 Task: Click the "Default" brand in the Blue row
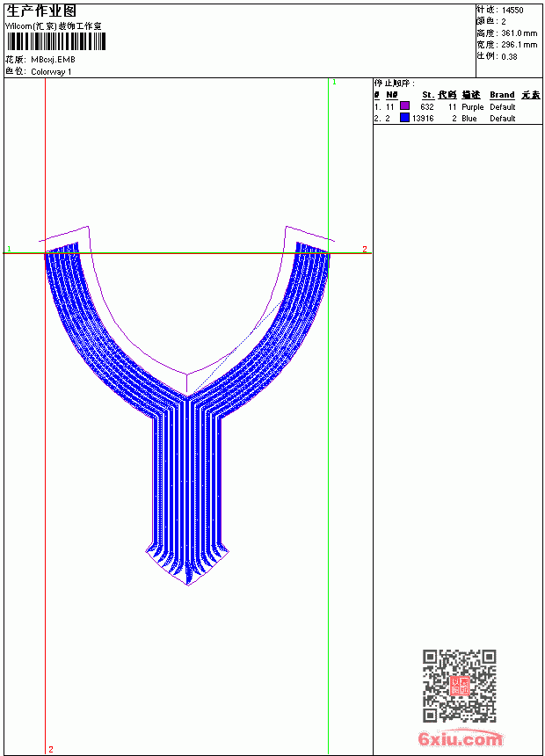[x=502, y=118]
